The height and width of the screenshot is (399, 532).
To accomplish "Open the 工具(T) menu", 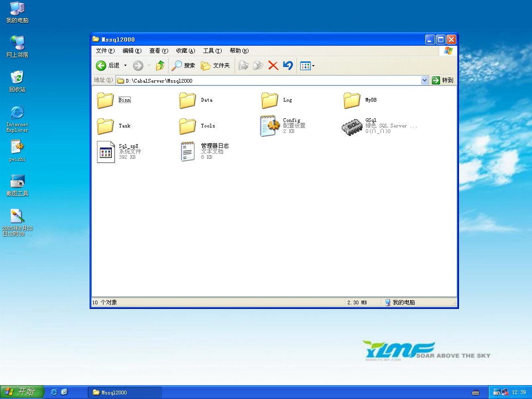I will point(212,51).
